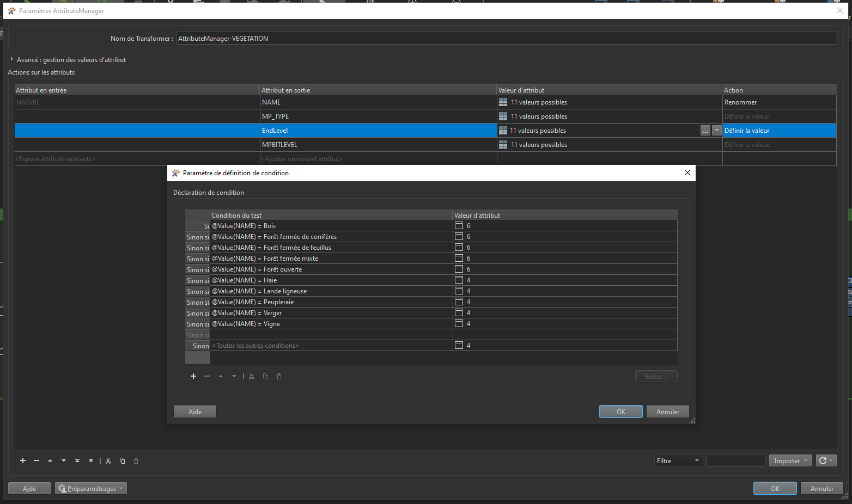Screen dimensions: 852x504
Task: Open the Filtre dropdown
Action: [x=679, y=460]
